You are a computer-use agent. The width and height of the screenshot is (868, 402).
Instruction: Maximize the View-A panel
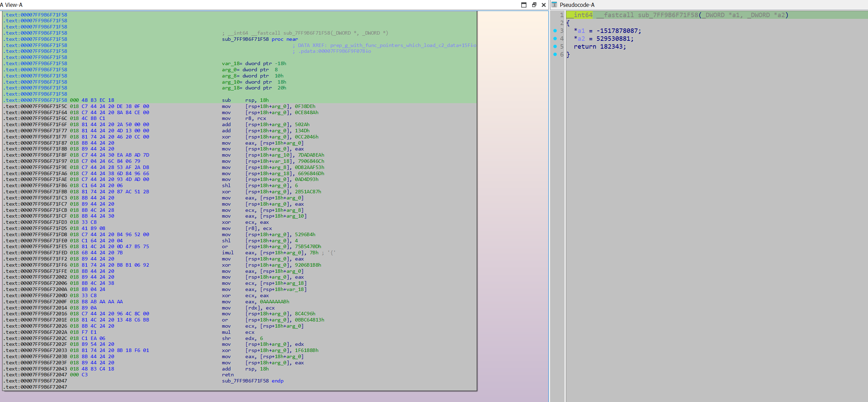[x=524, y=5]
